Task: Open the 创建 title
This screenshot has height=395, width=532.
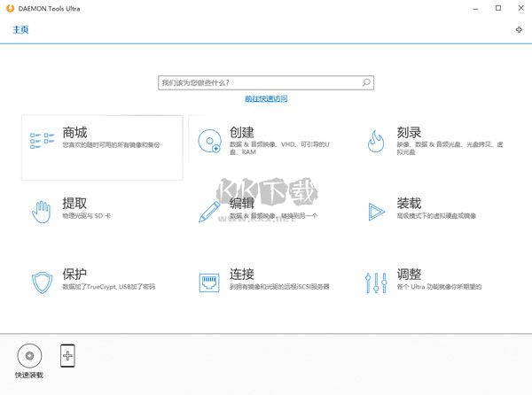Action: click(242, 132)
